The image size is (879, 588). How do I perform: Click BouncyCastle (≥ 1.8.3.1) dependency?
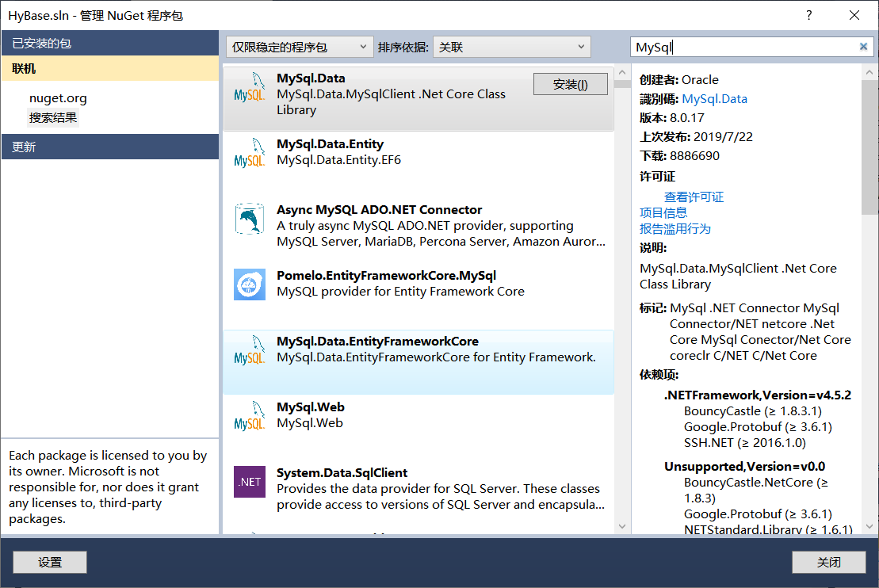tap(753, 411)
